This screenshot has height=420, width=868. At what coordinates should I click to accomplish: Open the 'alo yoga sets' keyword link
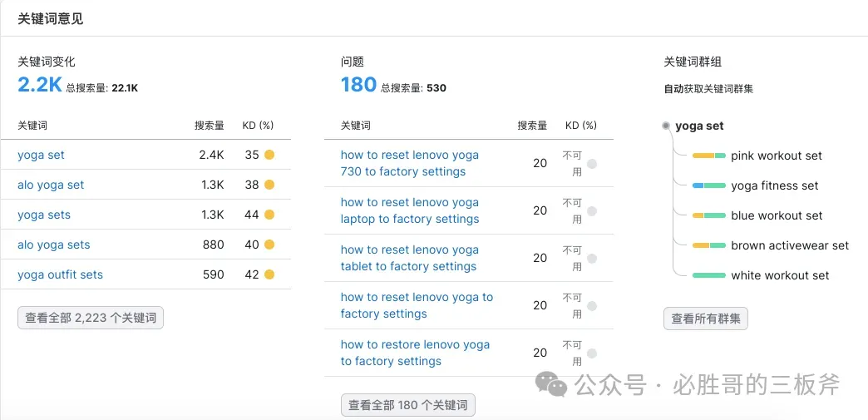(54, 245)
